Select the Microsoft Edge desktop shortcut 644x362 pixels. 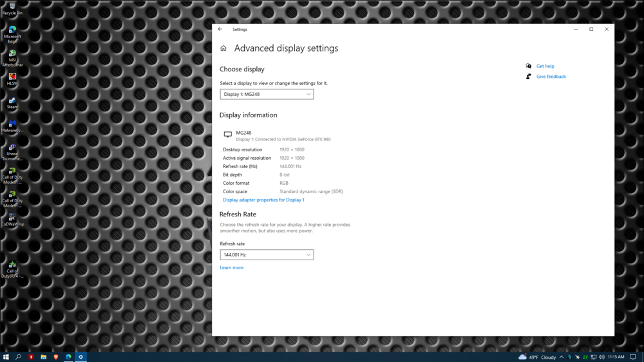12,35
